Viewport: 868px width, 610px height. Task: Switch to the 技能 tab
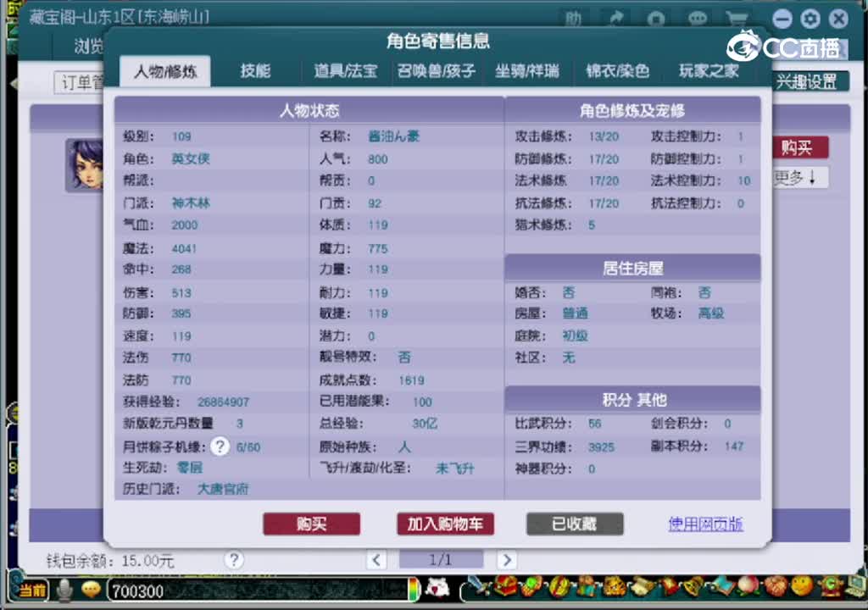tap(257, 72)
